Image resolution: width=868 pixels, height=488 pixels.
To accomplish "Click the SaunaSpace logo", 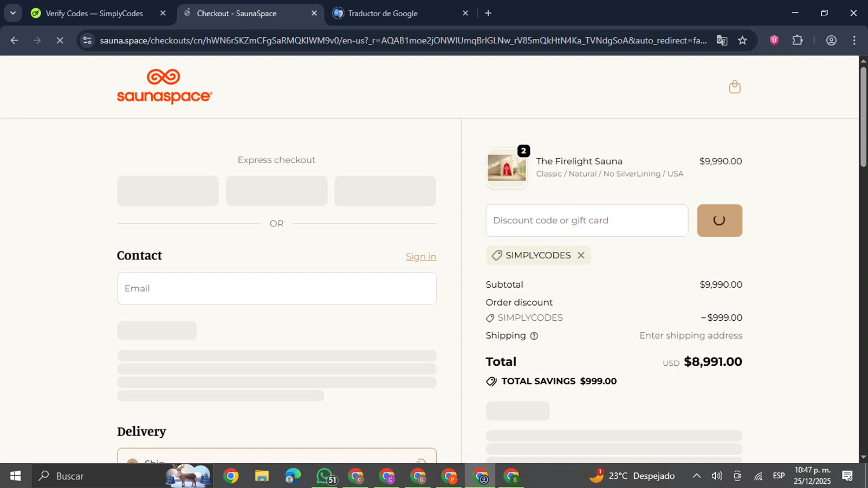I will pyautogui.click(x=164, y=87).
